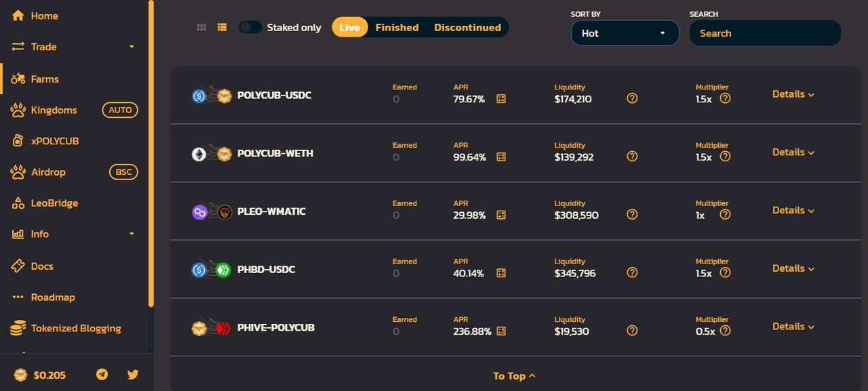Open Tokenized Blogging in sidebar
This screenshot has width=868, height=391.
[76, 328]
